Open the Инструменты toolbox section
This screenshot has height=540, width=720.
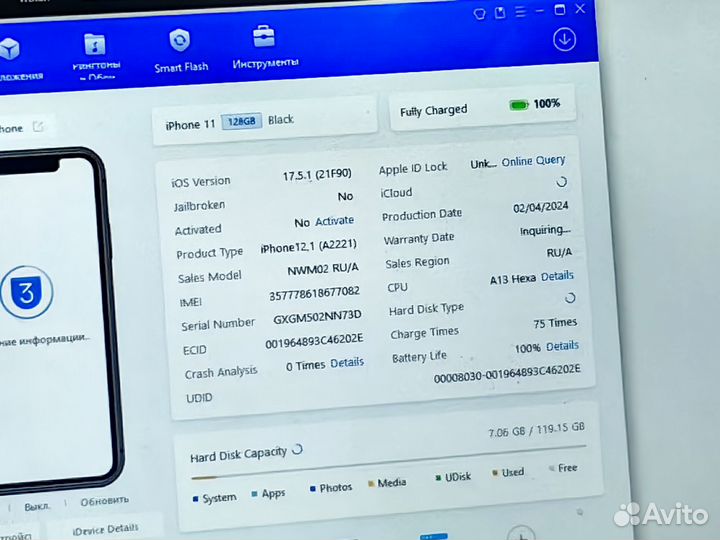pyautogui.click(x=265, y=47)
